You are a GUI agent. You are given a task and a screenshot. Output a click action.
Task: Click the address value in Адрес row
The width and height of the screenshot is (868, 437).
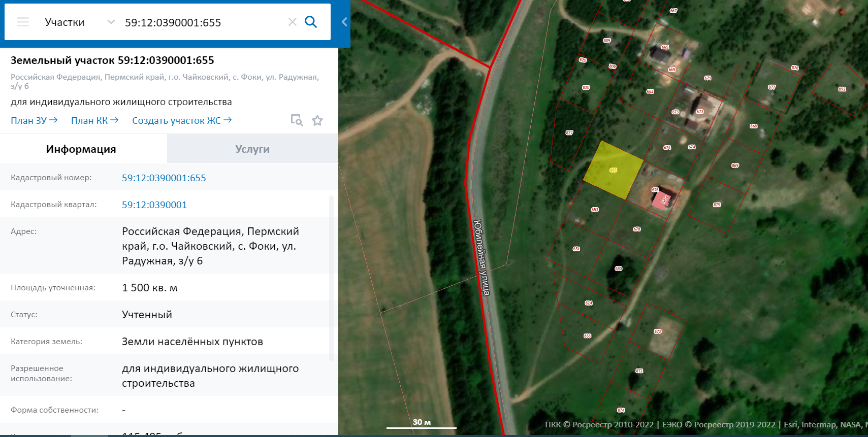pyautogui.click(x=210, y=246)
